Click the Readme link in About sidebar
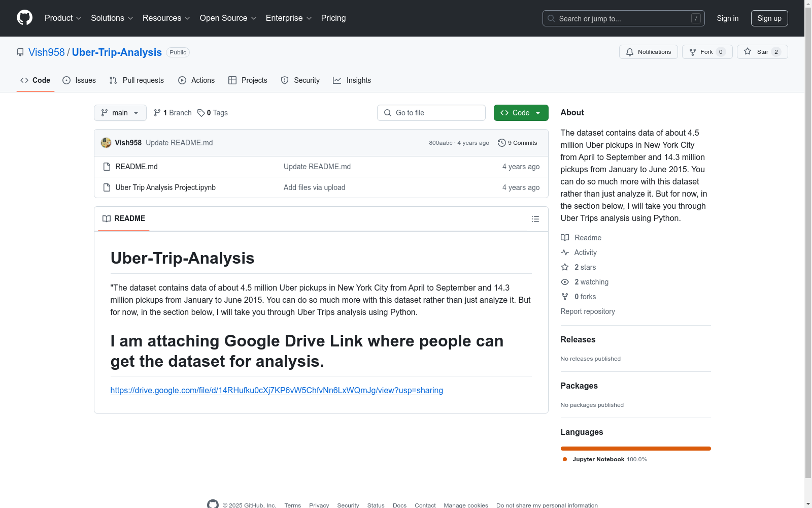 581,238
